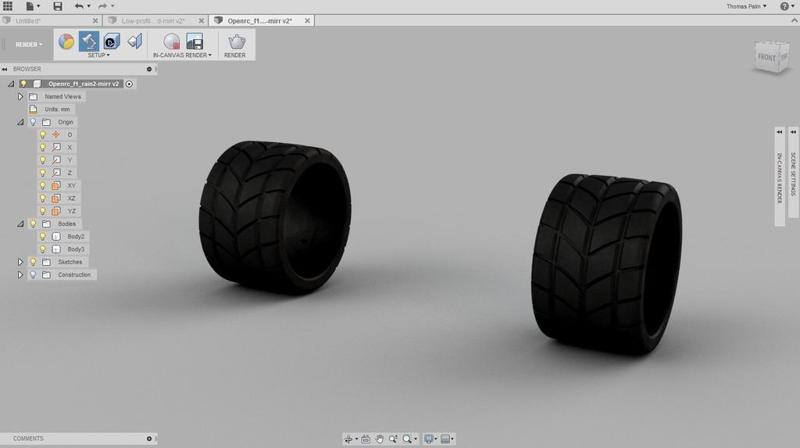Open the Appearance color ball tool
Image resolution: width=800 pixels, height=448 pixels.
click(66, 41)
